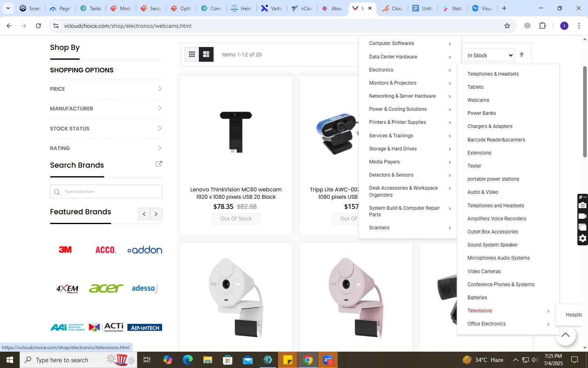Click the Windows search box
The height and width of the screenshot is (368, 588).
[78, 360]
